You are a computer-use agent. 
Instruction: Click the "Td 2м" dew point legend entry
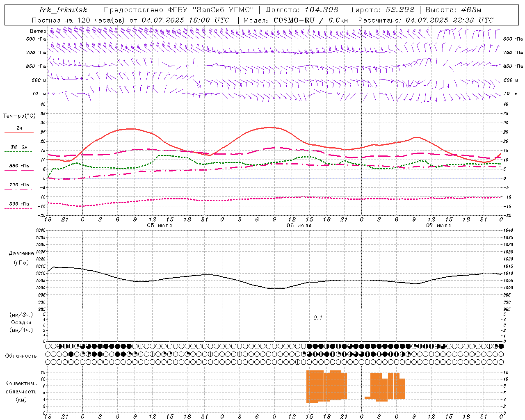(x=19, y=147)
